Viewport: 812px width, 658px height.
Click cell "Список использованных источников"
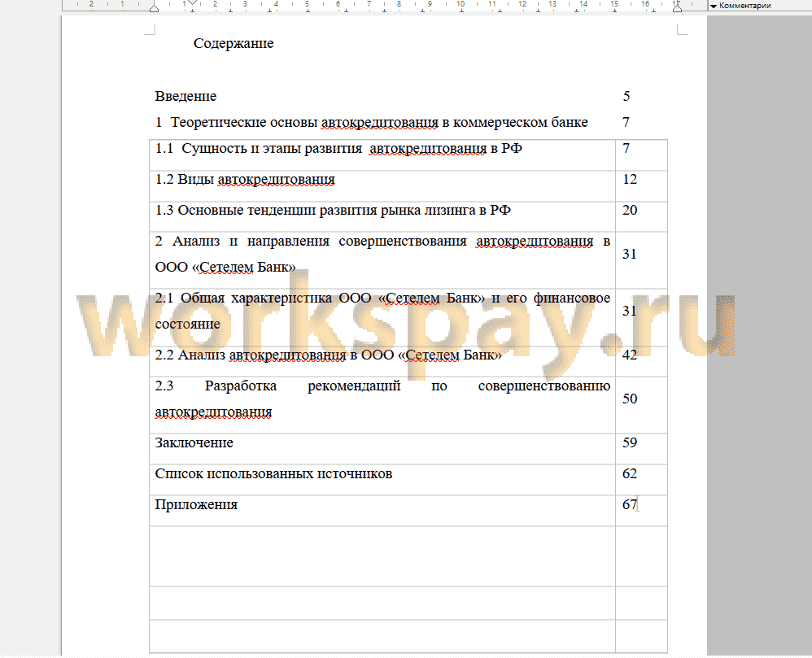(x=382, y=480)
